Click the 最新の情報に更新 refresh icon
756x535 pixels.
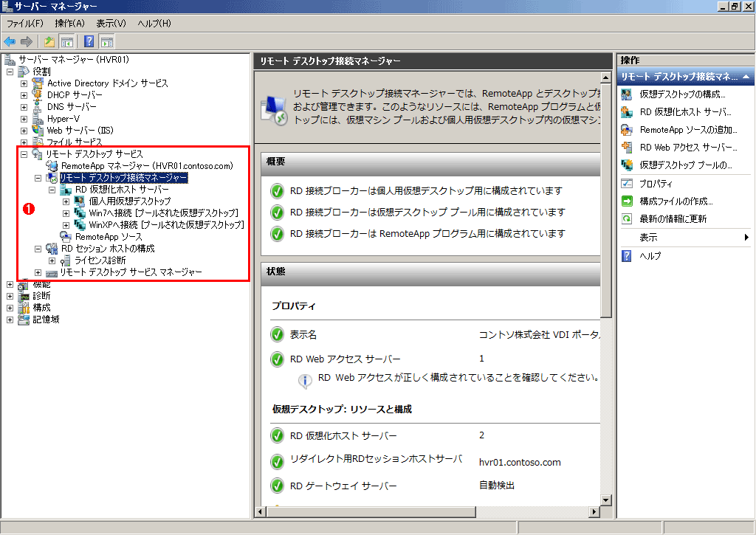click(628, 219)
